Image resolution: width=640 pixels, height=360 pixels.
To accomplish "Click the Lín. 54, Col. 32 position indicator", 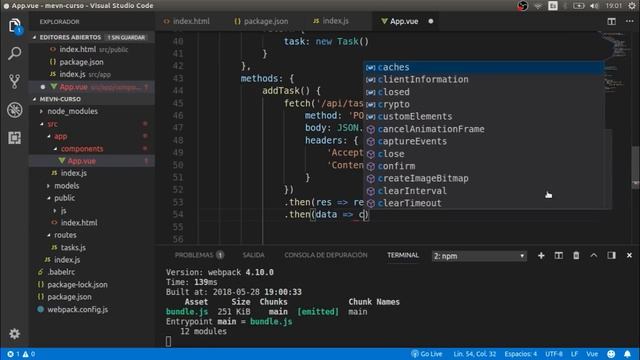I will tap(474, 354).
